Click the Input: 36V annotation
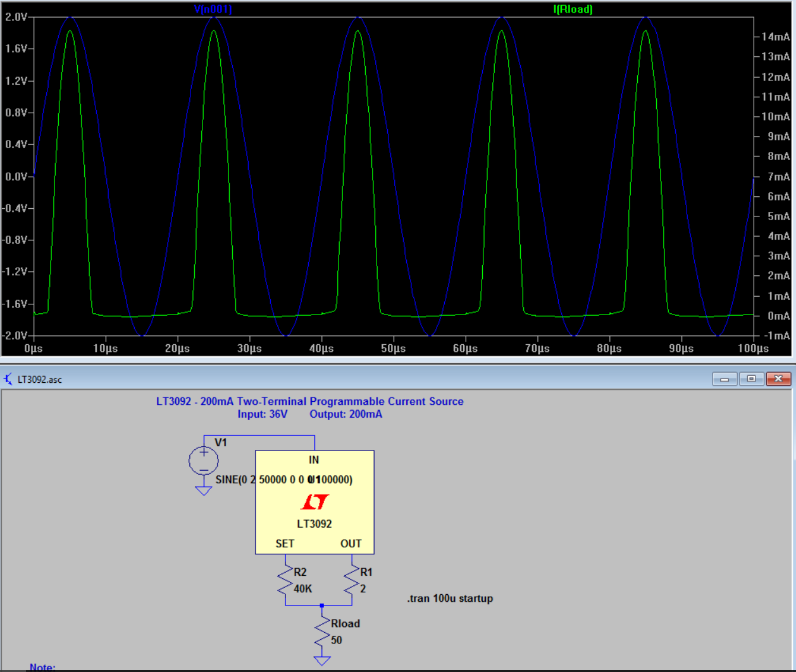Viewport: 796px width, 672px height. pos(263,414)
